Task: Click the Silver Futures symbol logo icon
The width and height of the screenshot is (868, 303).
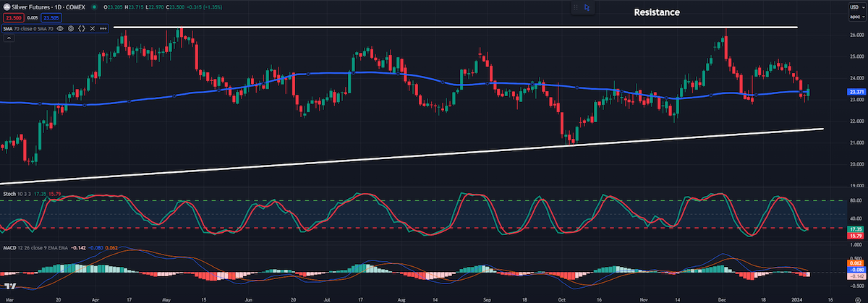Action: 7,7
